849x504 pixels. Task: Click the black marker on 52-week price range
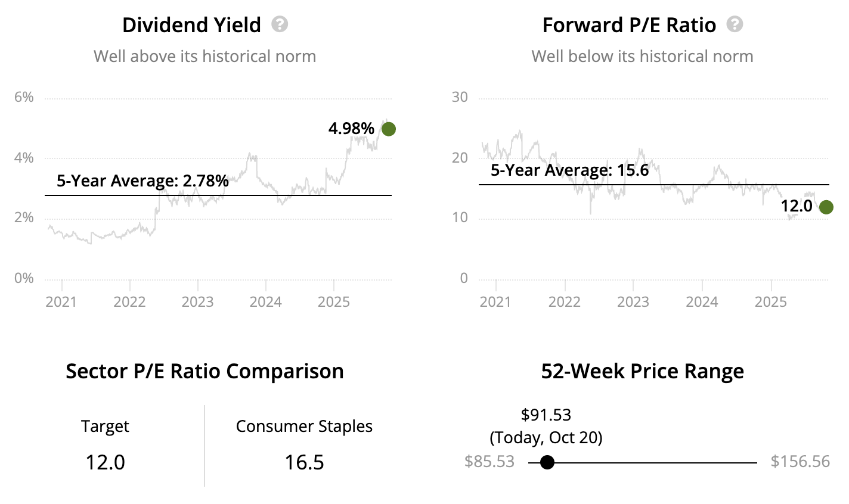point(547,462)
